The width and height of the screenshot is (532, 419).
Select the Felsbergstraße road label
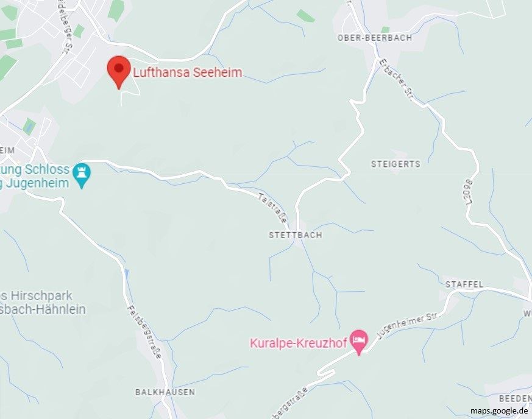(144, 332)
